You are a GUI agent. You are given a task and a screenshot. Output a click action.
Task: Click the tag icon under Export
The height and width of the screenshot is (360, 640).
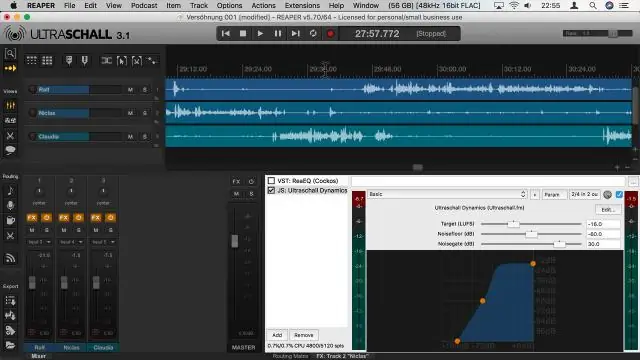(10, 330)
